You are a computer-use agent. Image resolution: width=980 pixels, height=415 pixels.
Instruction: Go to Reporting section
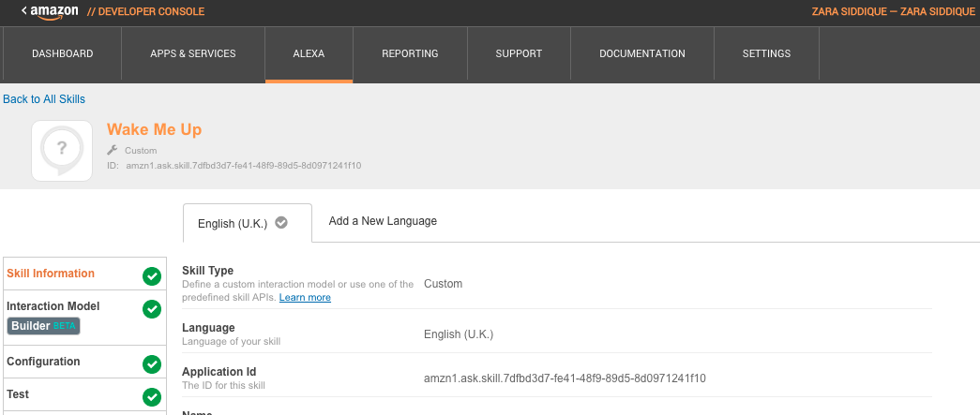pyautogui.click(x=410, y=53)
